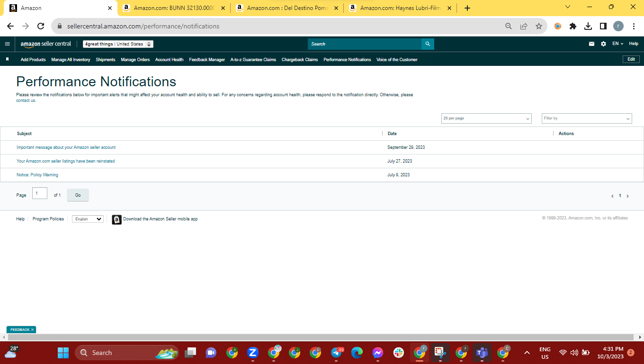Click the bookmark flag icon beside Add Products
644x364 pixels.
[x=7, y=59]
